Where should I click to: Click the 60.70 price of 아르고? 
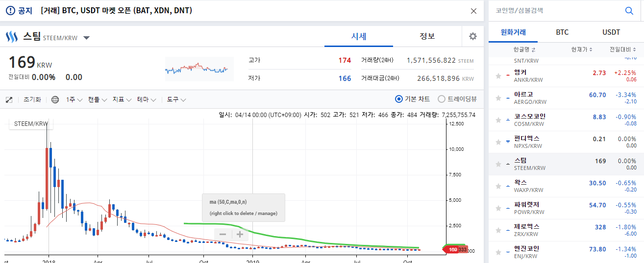point(597,95)
